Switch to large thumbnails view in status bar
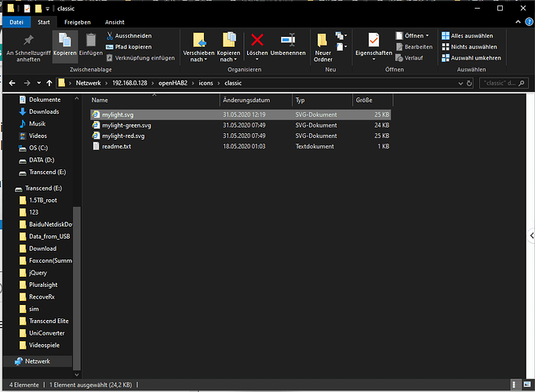The height and width of the screenshot is (392, 535). [527, 385]
